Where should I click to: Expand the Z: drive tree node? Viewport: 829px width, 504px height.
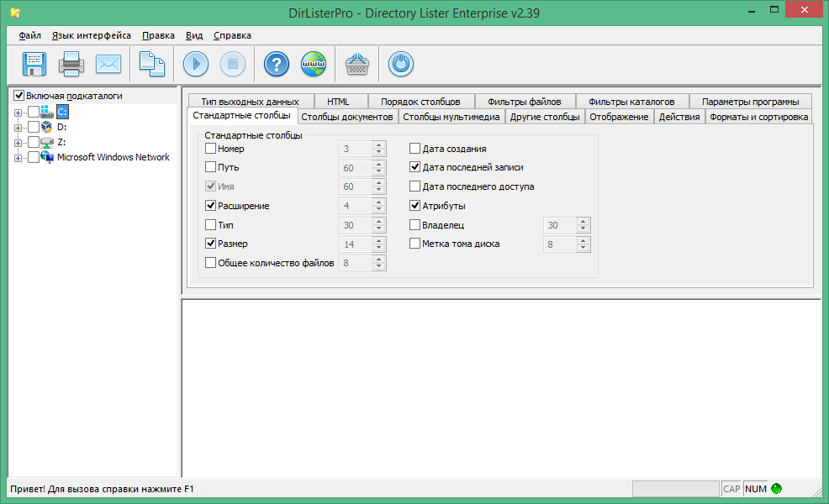pos(18,143)
